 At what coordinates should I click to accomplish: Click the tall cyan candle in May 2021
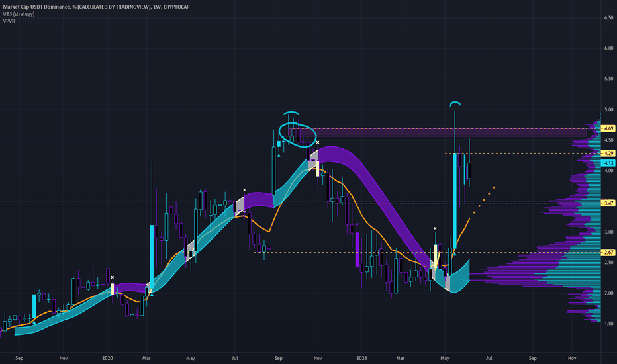455,201
